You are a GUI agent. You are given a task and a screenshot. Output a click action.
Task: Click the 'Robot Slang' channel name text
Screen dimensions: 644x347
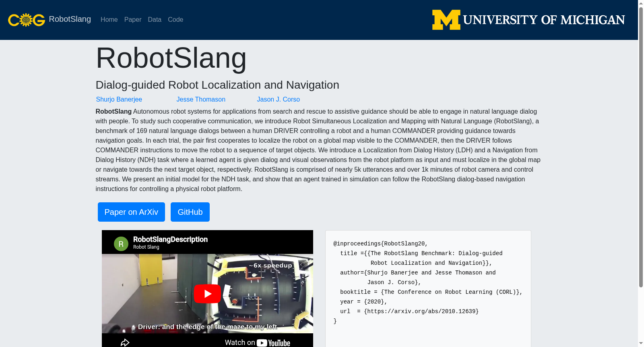point(146,247)
